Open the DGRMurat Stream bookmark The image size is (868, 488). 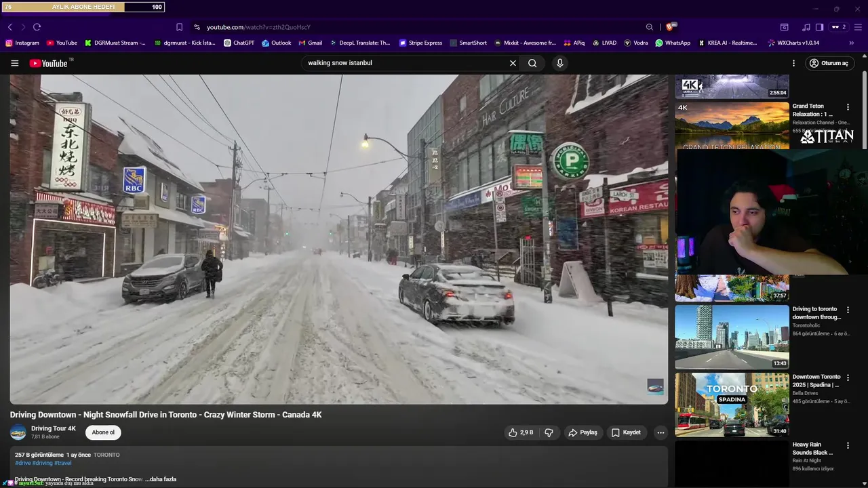click(x=115, y=43)
